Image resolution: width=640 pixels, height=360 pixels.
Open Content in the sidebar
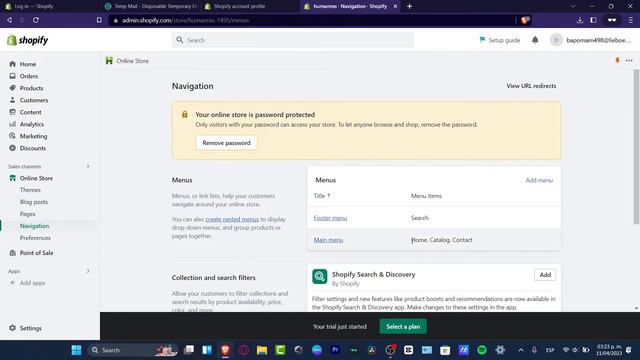[31, 112]
